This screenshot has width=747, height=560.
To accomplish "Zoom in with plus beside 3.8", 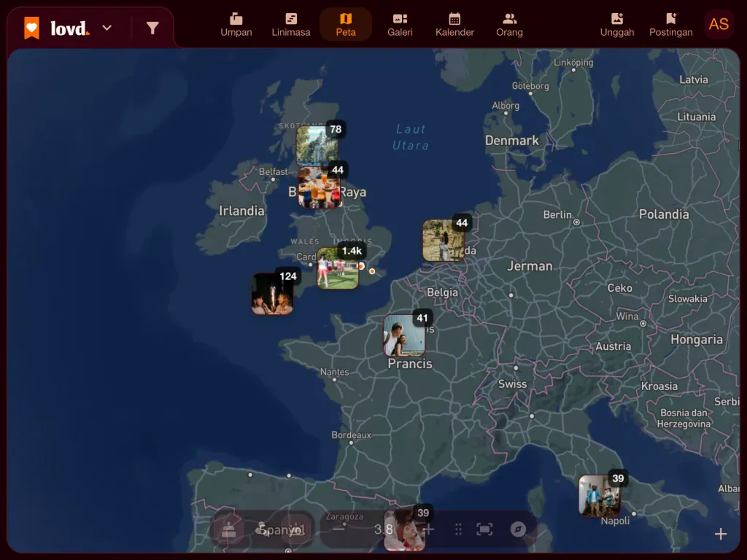I will [428, 529].
